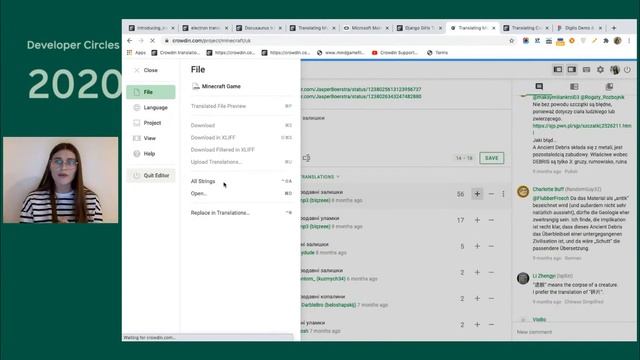Open the Apps bookmarks shortcut
Image resolution: width=640 pixels, height=360 pixels.
[x=136, y=53]
